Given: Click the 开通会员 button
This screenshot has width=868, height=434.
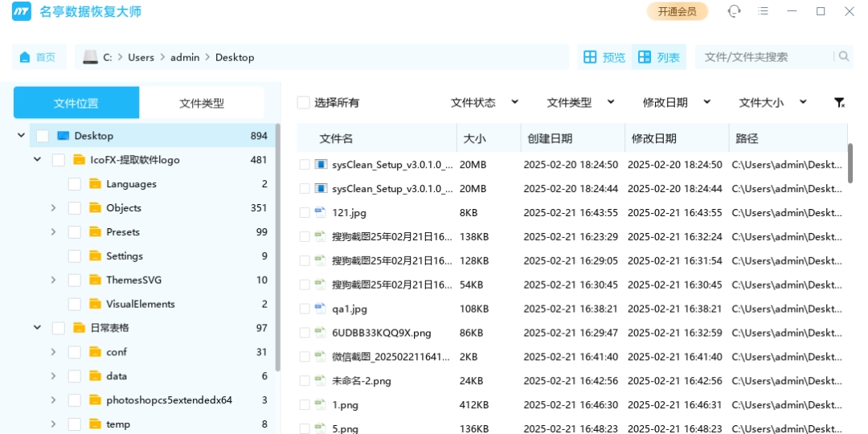Looking at the screenshot, I should (677, 11).
